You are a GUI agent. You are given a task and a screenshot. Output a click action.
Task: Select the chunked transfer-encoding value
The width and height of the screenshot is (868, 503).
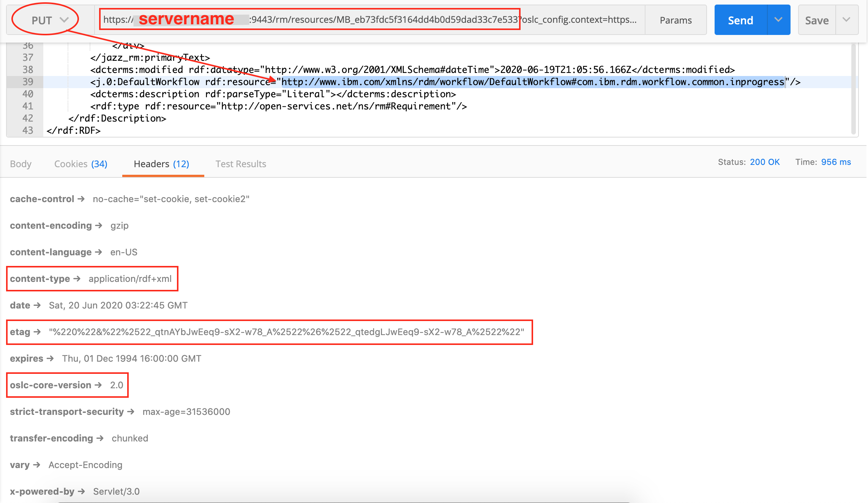click(x=130, y=438)
